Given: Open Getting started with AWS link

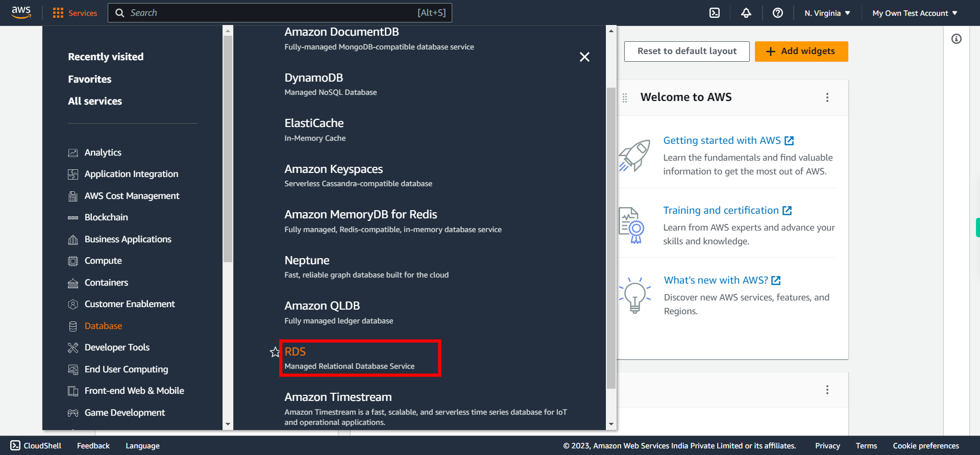Looking at the screenshot, I should pyautogui.click(x=728, y=140).
